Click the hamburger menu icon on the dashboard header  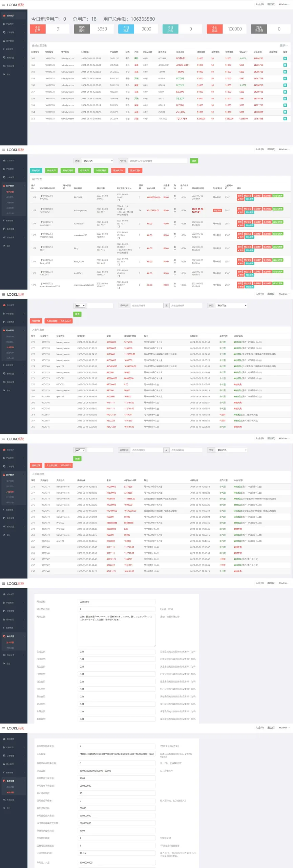4,5
